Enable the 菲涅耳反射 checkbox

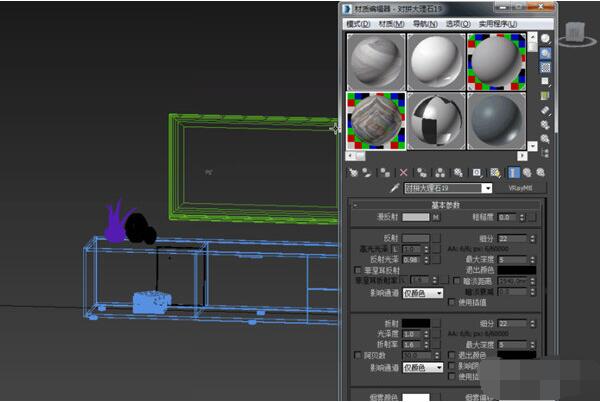tap(358, 270)
